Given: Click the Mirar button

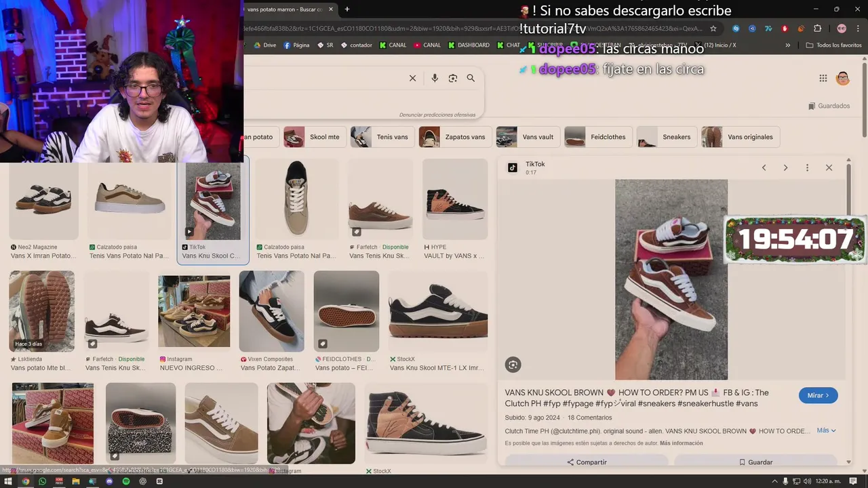Looking at the screenshot, I should click(x=818, y=395).
